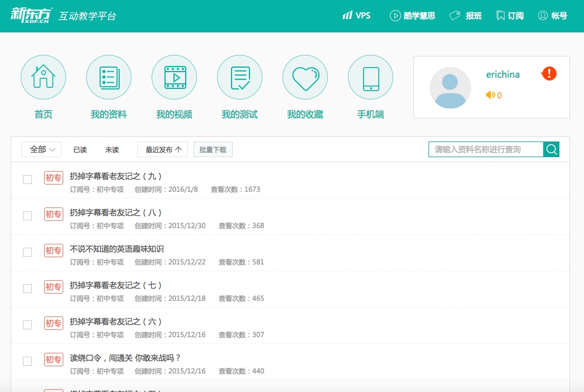This screenshot has height=392, width=584.
Task: Check the box for 扔掉字幕看老友记之（九）
Action: click(27, 180)
